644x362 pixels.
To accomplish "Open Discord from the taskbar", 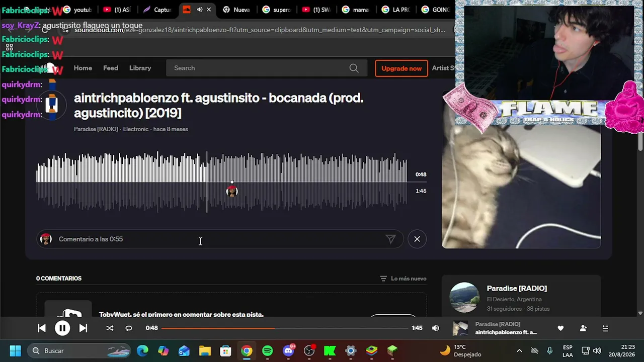I will click(288, 350).
